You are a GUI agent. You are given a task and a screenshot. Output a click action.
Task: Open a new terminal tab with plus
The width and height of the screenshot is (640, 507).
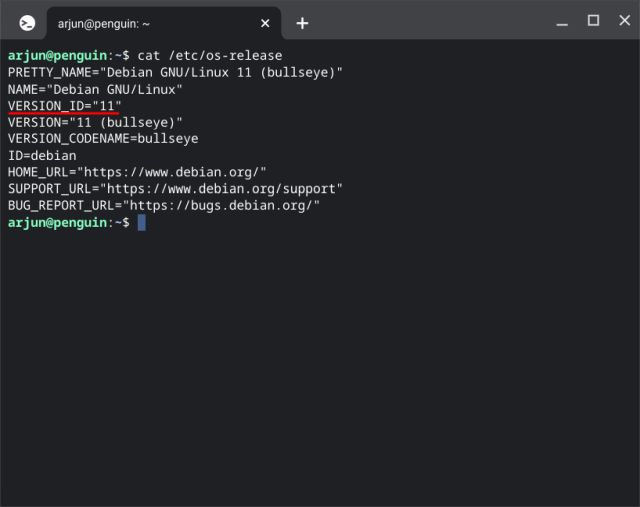(x=302, y=23)
